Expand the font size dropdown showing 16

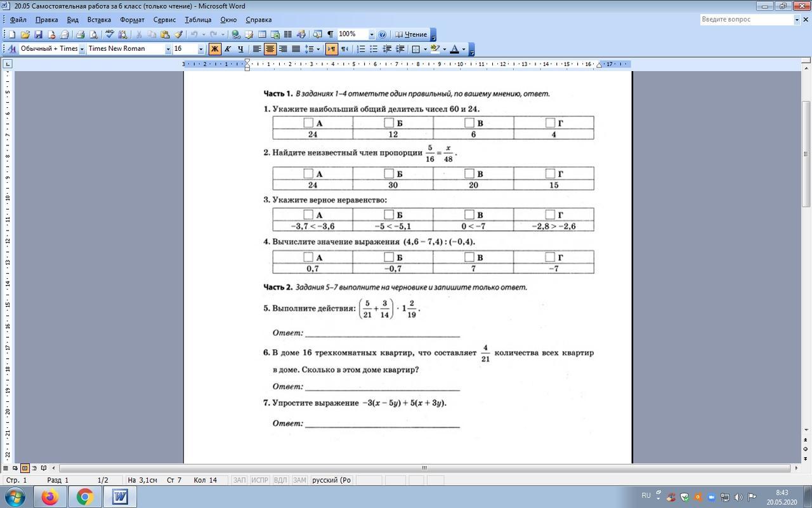pos(201,49)
